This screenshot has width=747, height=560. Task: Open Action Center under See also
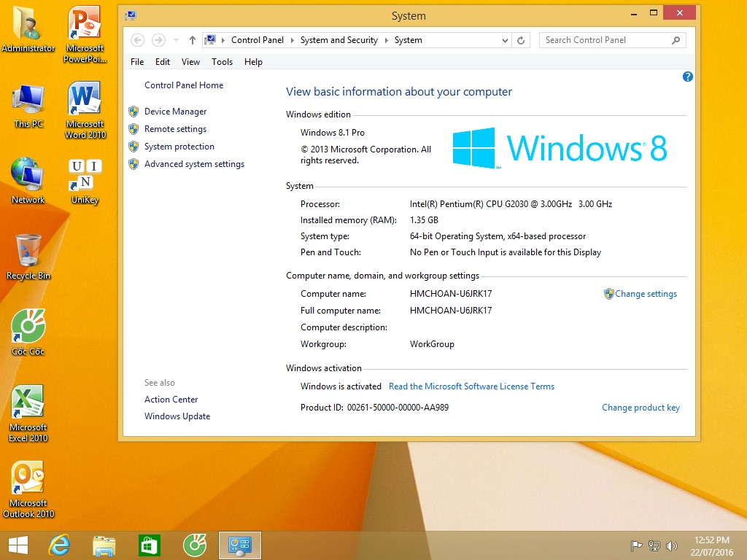click(171, 400)
